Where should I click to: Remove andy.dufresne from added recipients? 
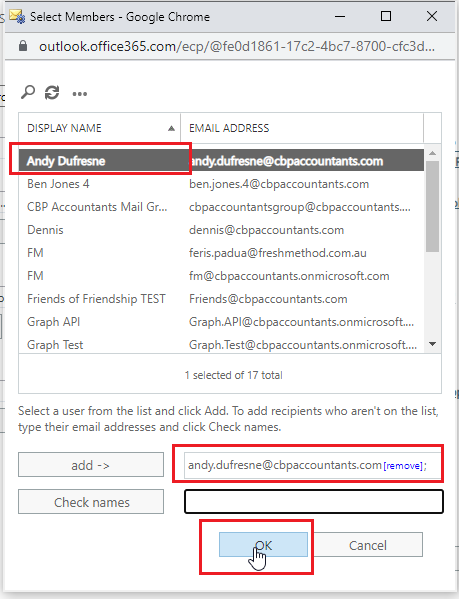(403, 466)
